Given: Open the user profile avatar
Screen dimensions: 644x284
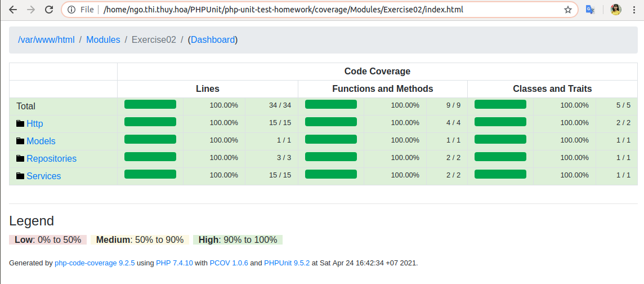Looking at the screenshot, I should 616,10.
